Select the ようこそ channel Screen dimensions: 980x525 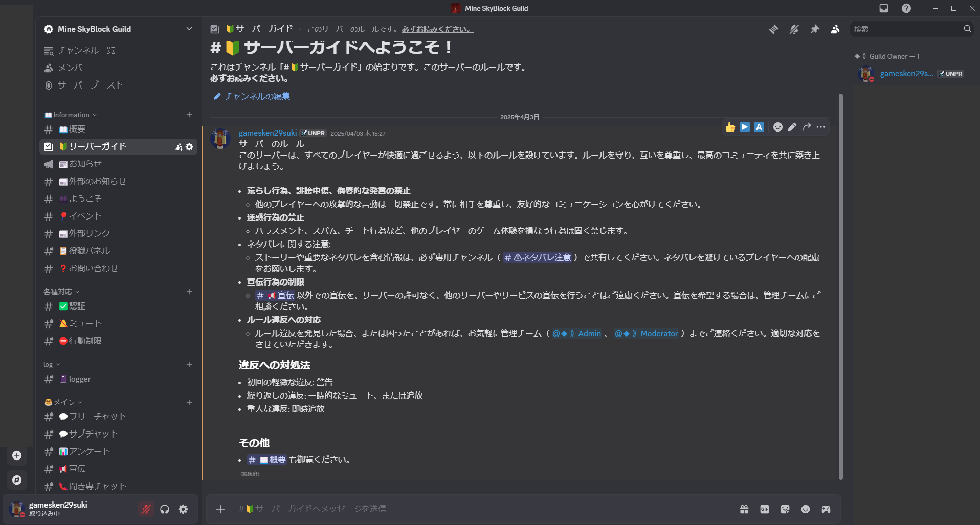(118, 199)
